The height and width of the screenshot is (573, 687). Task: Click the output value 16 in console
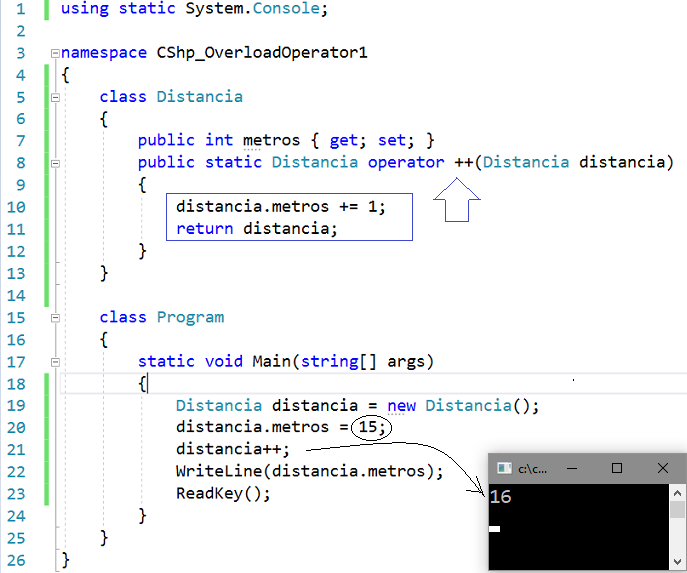point(500,497)
